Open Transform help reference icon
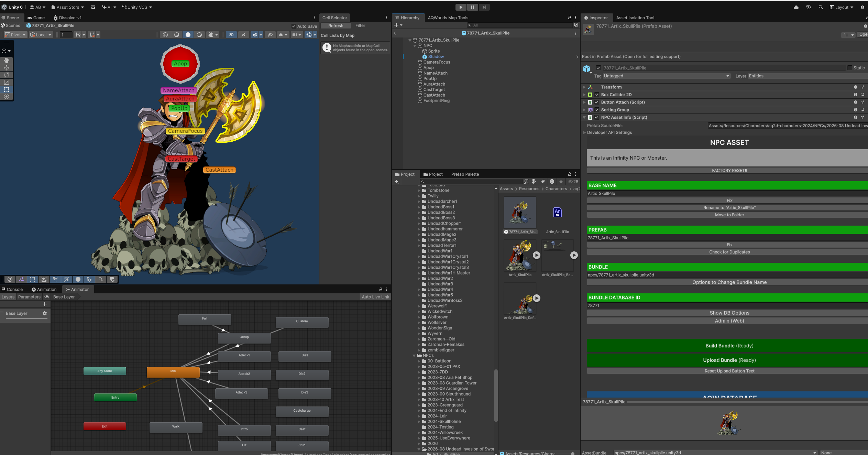Screen dimensions: 868x455 pyautogui.click(x=856, y=87)
